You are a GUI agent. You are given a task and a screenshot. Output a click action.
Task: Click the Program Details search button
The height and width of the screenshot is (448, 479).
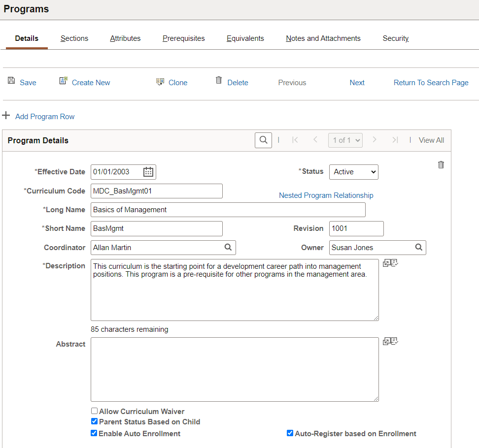(263, 140)
